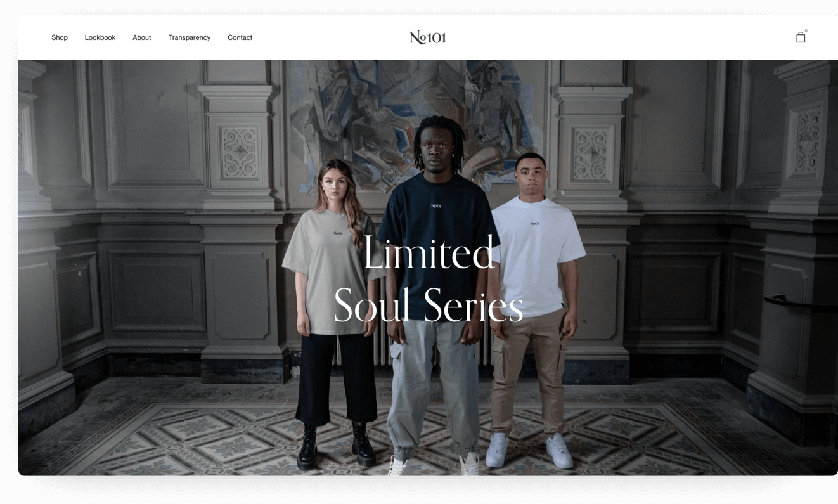This screenshot has width=838, height=504.
Task: Open the Shop menu item
Action: (60, 37)
